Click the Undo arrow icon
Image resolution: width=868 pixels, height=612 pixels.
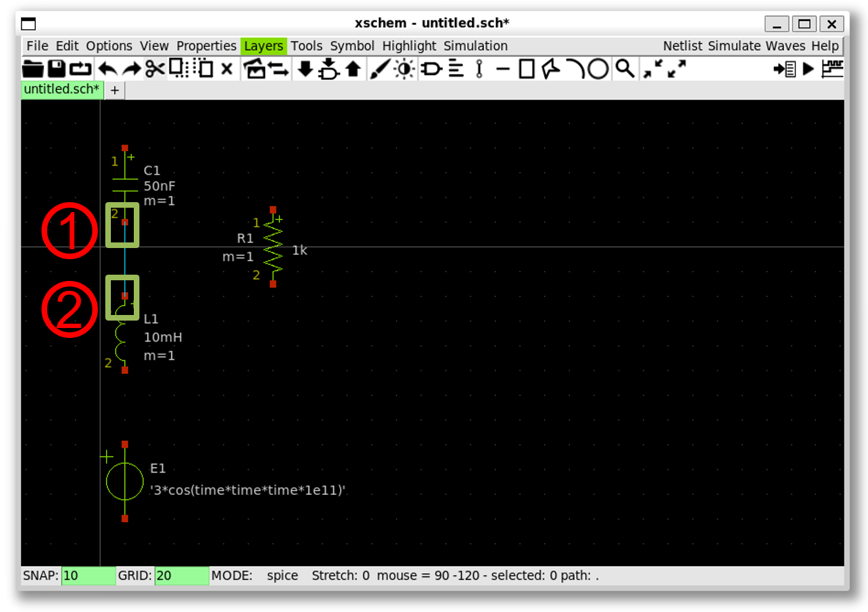pos(107,69)
